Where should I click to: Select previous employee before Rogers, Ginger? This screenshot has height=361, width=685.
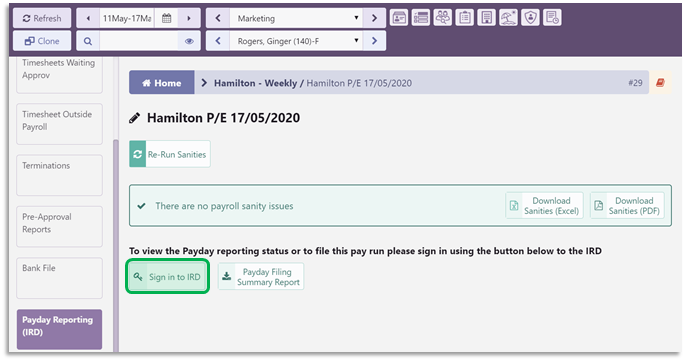(x=218, y=41)
